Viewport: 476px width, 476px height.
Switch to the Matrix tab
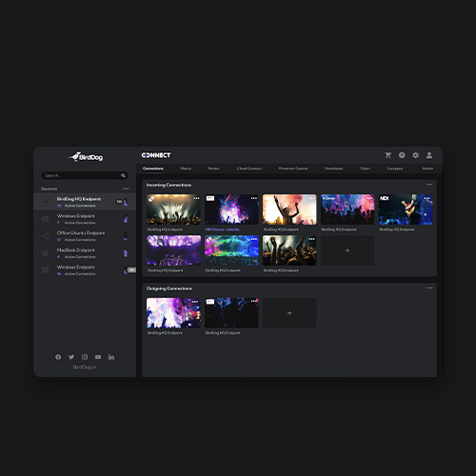pyautogui.click(x=186, y=169)
